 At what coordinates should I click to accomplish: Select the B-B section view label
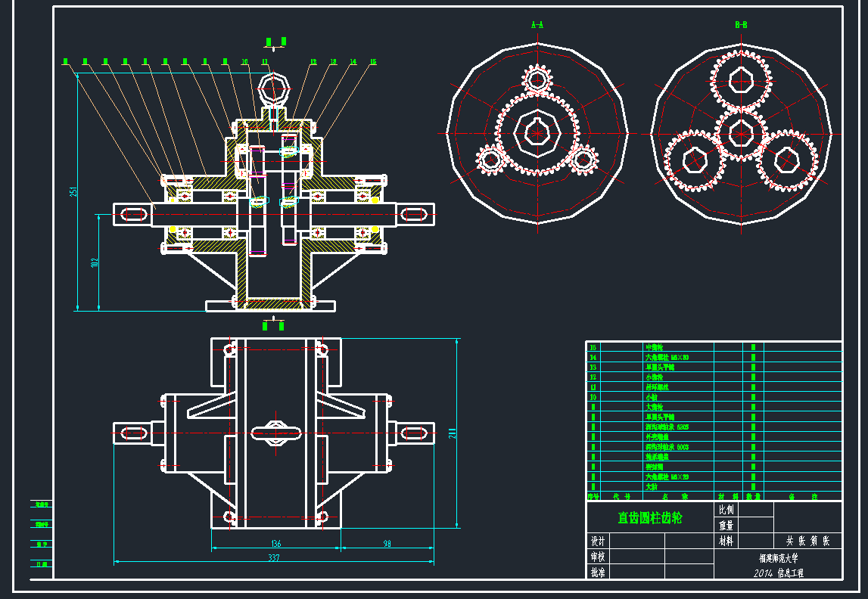click(x=741, y=25)
